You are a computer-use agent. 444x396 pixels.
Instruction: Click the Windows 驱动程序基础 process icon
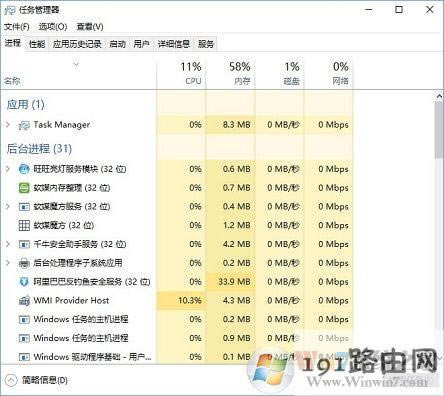(x=24, y=357)
